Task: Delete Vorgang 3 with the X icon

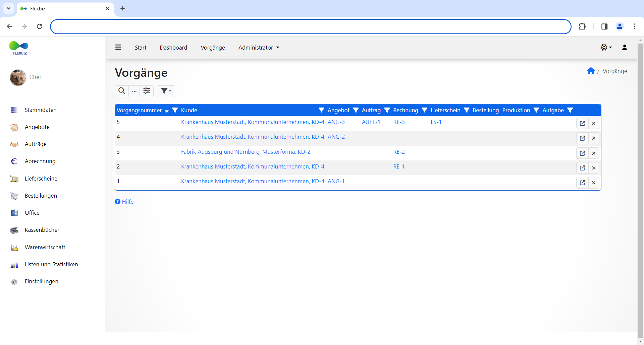Action: 594,153
